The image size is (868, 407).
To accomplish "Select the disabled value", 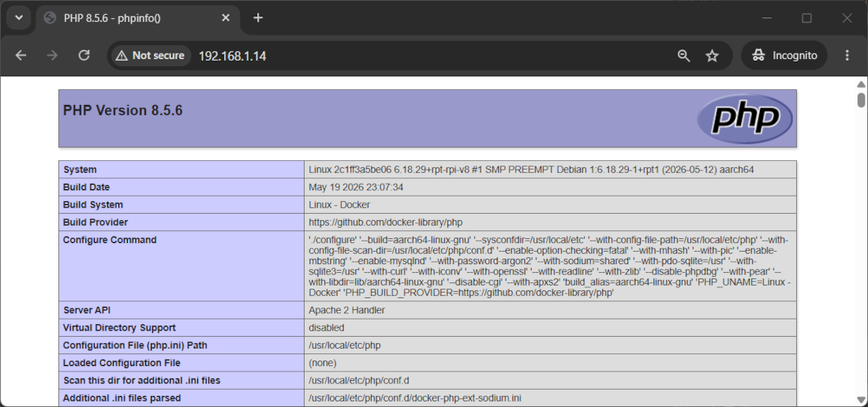I will pyautogui.click(x=327, y=328).
